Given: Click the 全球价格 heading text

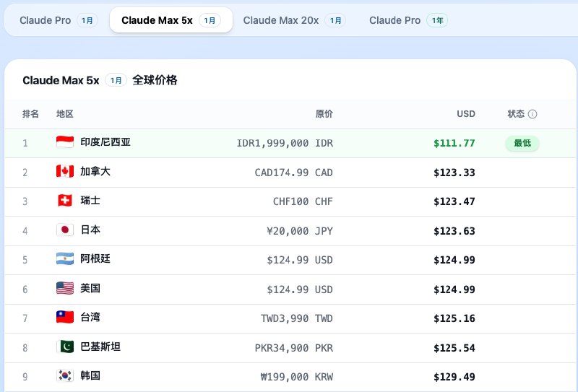Looking at the screenshot, I should [155, 80].
